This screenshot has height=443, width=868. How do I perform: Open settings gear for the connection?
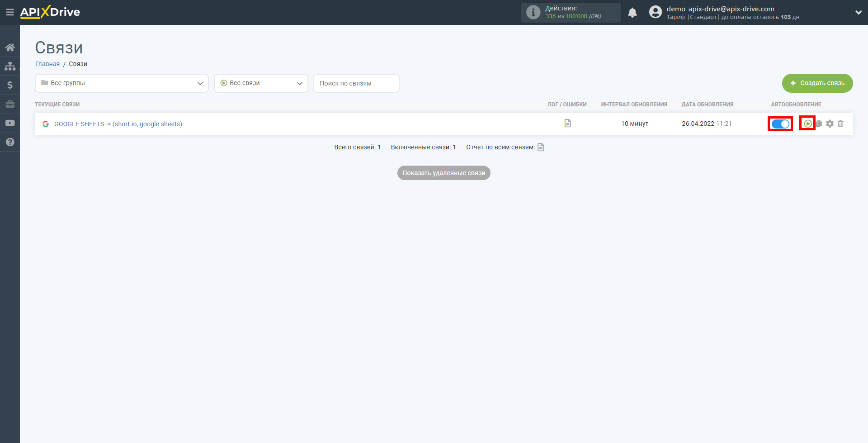click(830, 124)
